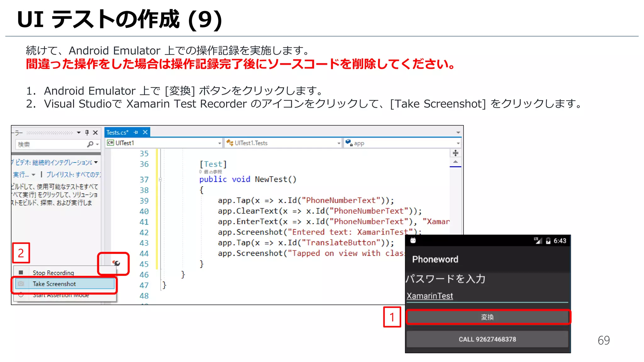Viewport: 644px width, 362px height.
Task: Click the C# project icon beside UITest1
Action: pyautogui.click(x=110, y=143)
